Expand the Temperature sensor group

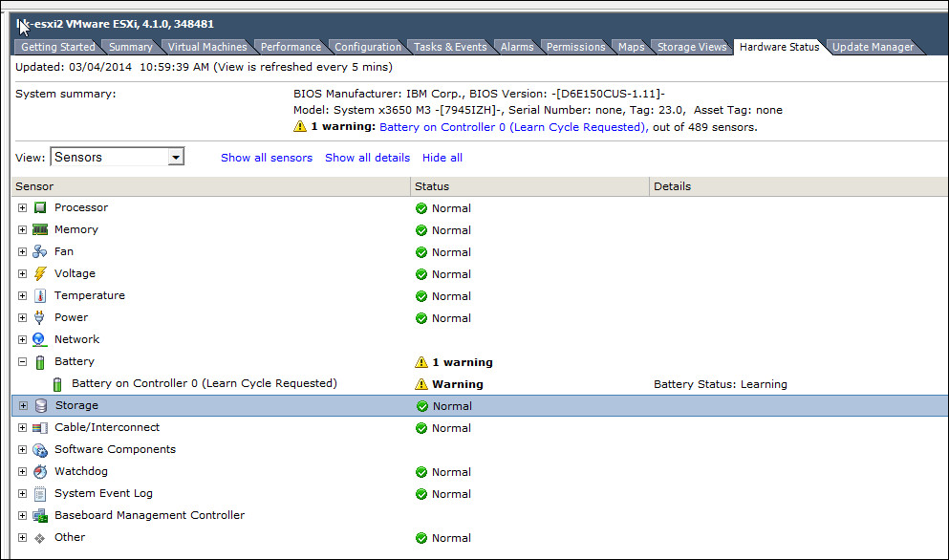(22, 296)
